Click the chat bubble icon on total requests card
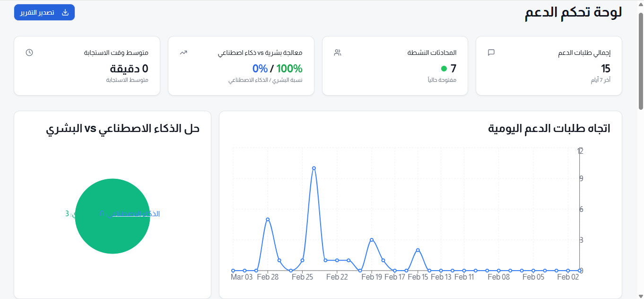Screen dimensions: 644x299 491,53
